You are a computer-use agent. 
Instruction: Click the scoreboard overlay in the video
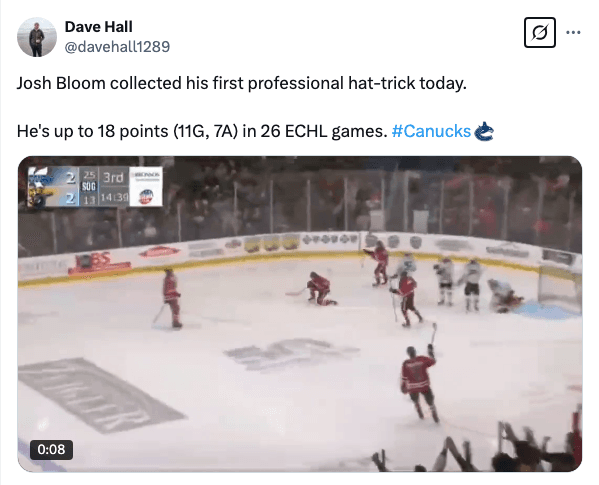point(95,187)
